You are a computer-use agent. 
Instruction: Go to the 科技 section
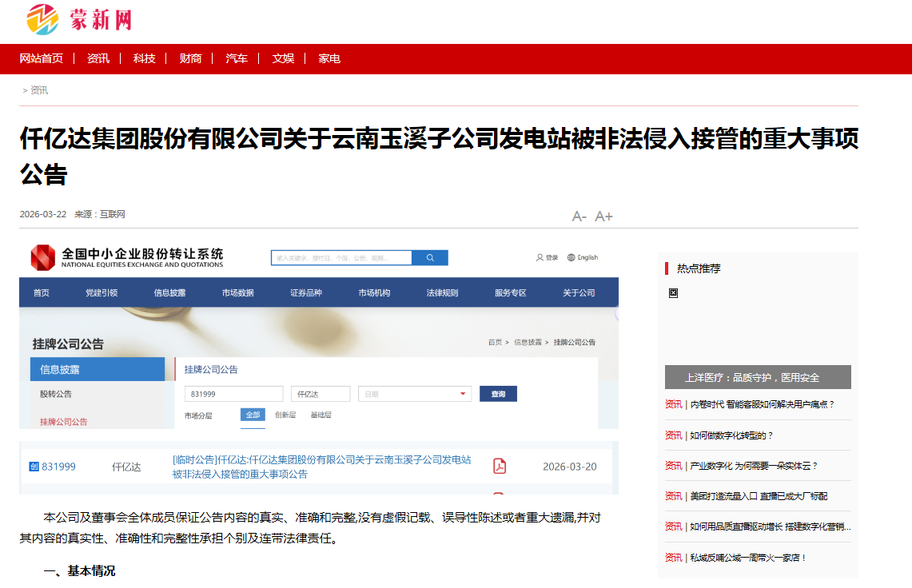tap(144, 59)
